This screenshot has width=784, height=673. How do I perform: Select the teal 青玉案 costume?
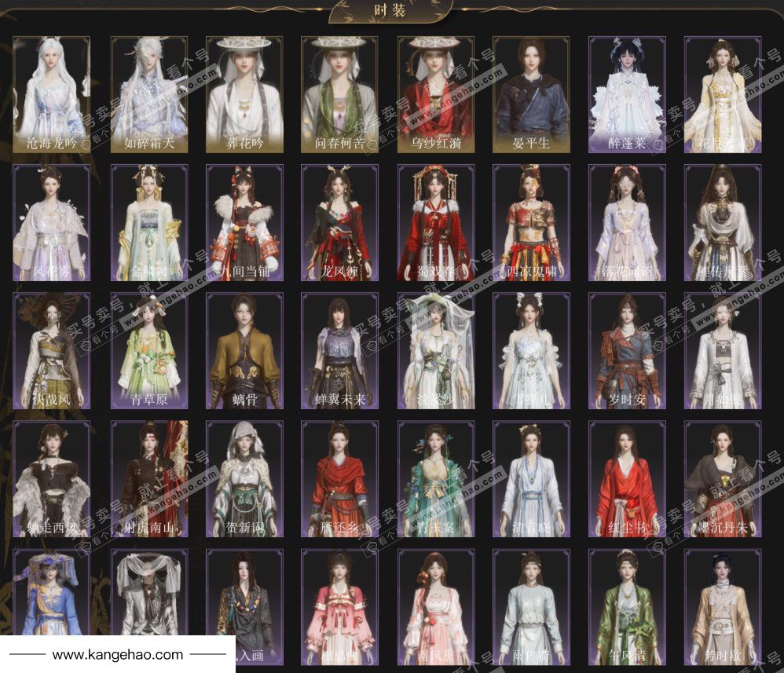click(435, 478)
